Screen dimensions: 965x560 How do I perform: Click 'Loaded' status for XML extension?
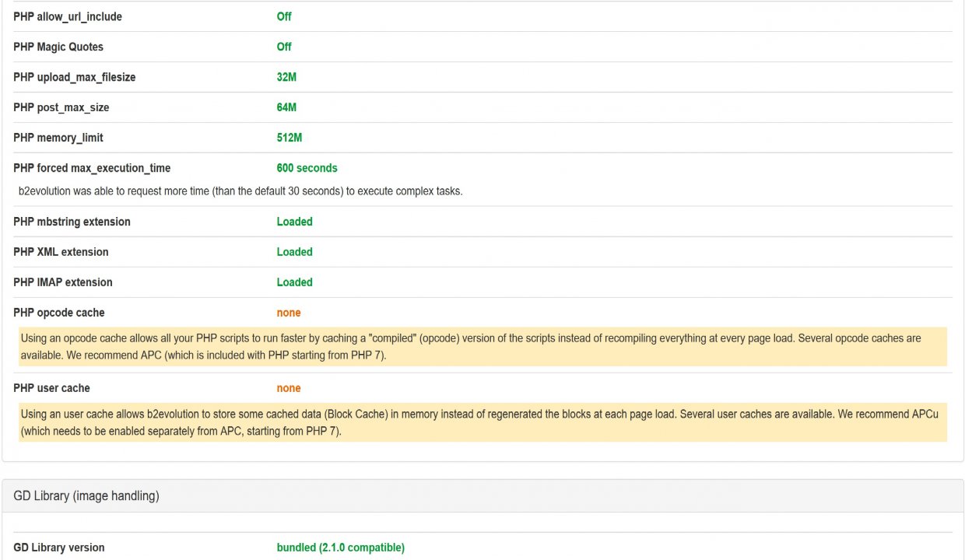[x=295, y=252]
